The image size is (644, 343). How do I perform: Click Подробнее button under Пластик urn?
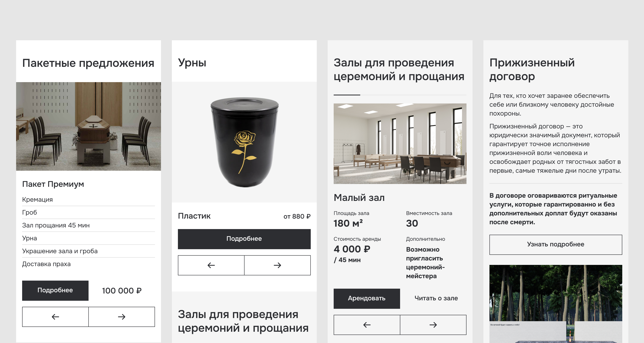point(244,239)
